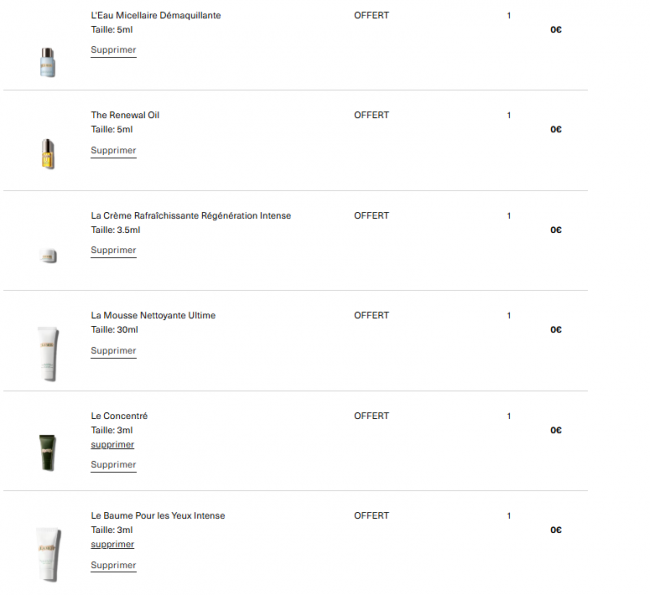The image size is (650, 595).
Task: Open L'Eau Micellaire Démaquillante title
Action: [x=156, y=15]
